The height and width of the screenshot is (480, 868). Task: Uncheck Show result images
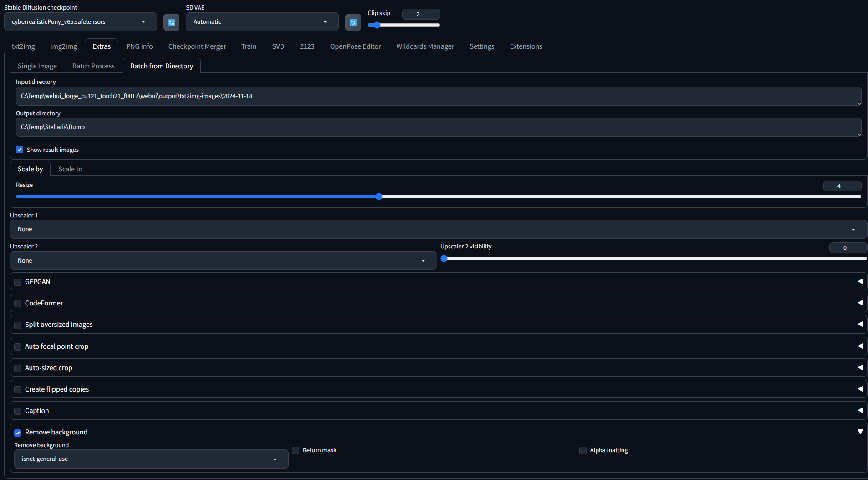20,150
